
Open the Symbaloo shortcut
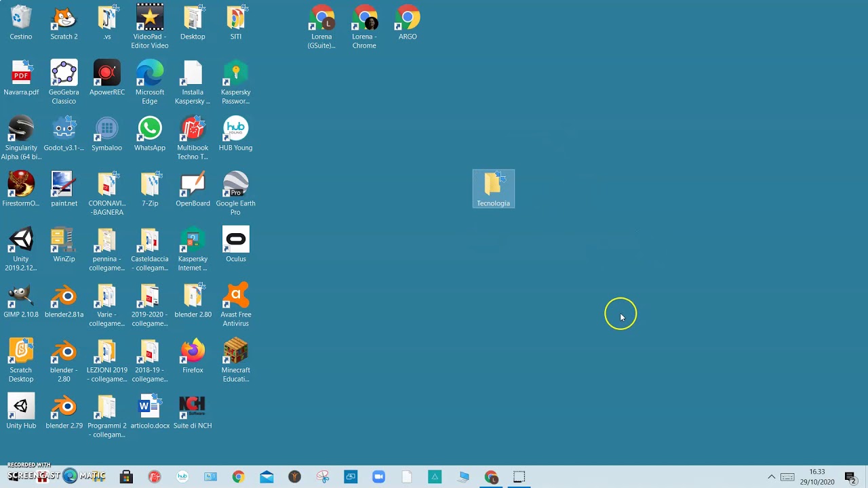(106, 134)
